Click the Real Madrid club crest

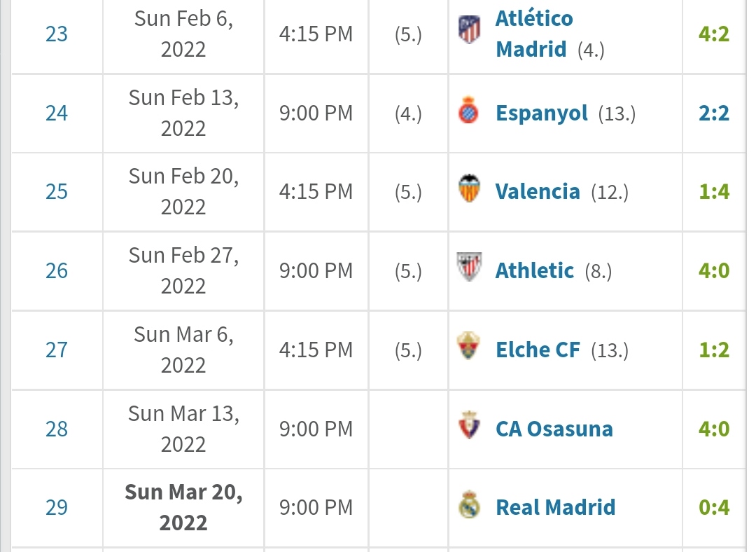(x=469, y=506)
